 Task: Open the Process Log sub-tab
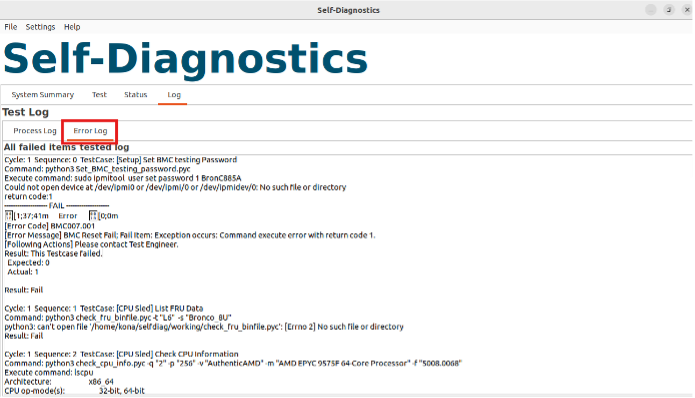[x=35, y=131]
